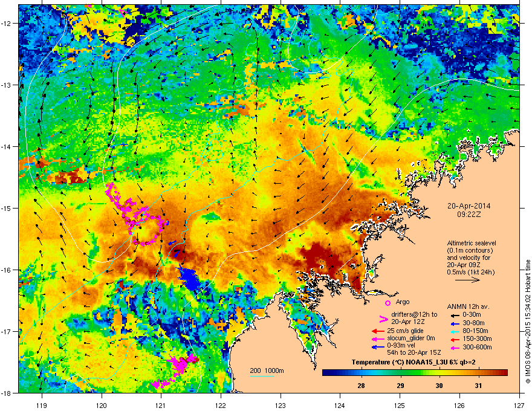Viewport: 532px width, 411px height.
Task: Click the '150-300m' depth label
Action: point(477,338)
